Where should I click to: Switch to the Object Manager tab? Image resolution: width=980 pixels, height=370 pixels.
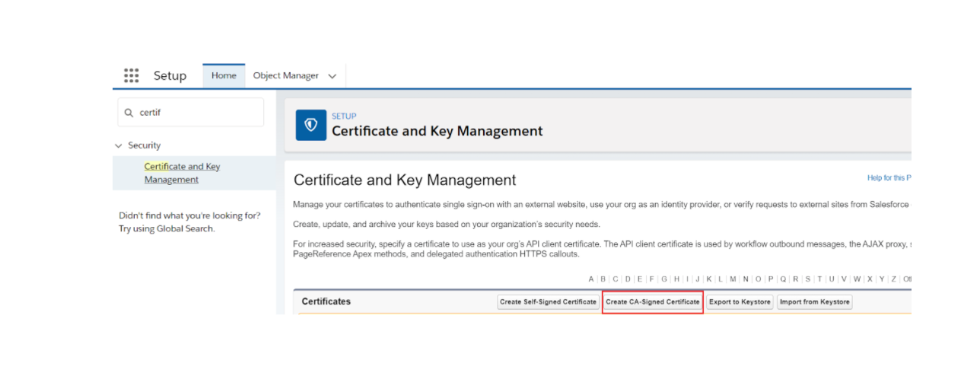pyautogui.click(x=286, y=75)
